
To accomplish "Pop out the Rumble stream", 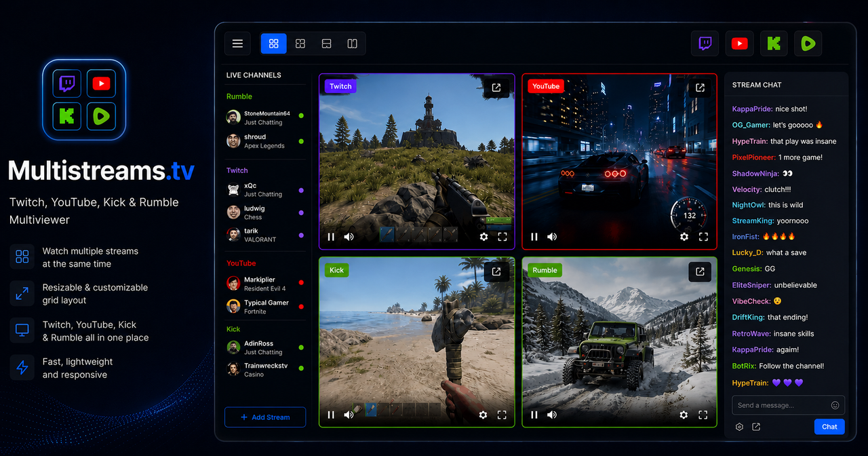I will 701,271.
